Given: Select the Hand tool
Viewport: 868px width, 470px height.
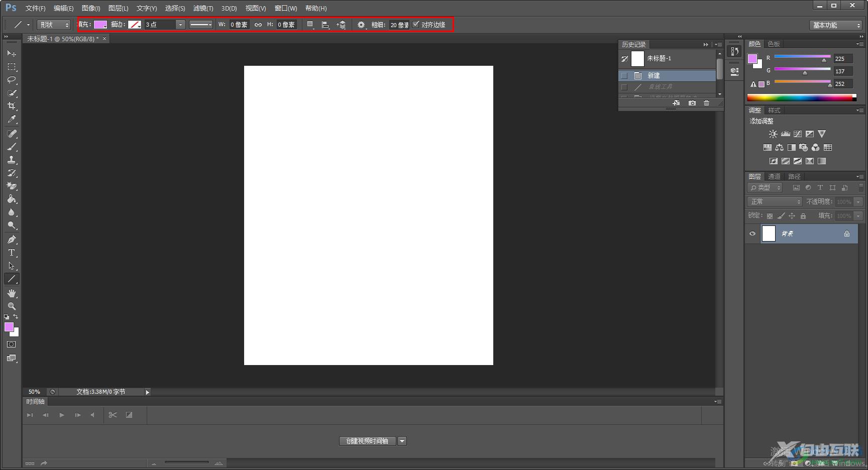Looking at the screenshot, I should pyautogui.click(x=12, y=293).
